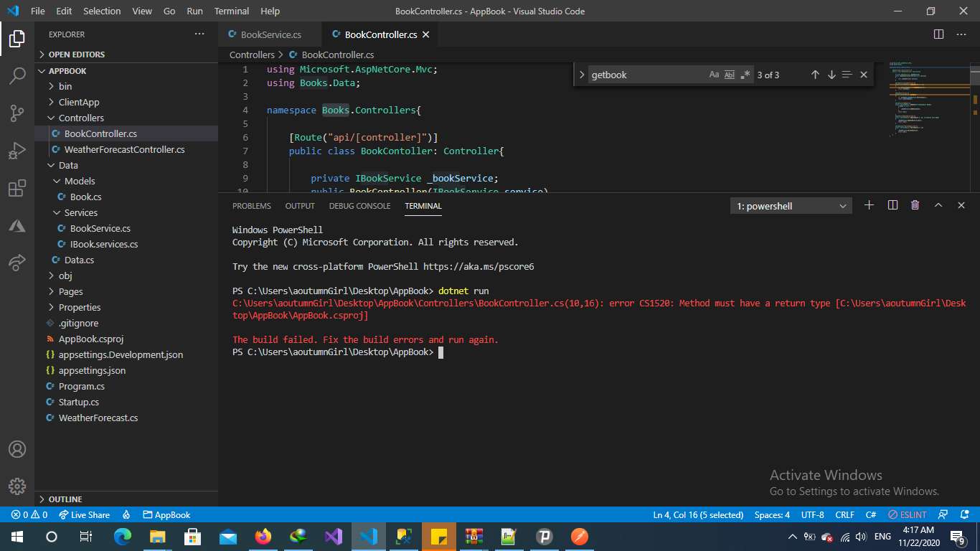980x551 pixels.
Task: Open the Extensions view icon
Action: (17, 188)
